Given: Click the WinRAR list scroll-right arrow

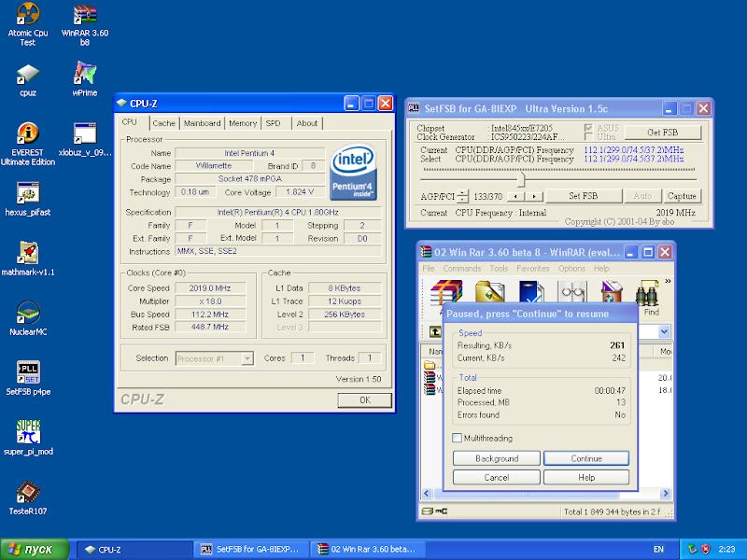Looking at the screenshot, I should pos(665,494).
